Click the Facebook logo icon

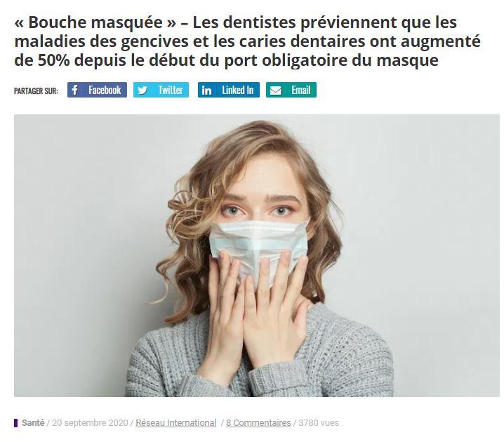click(x=74, y=90)
